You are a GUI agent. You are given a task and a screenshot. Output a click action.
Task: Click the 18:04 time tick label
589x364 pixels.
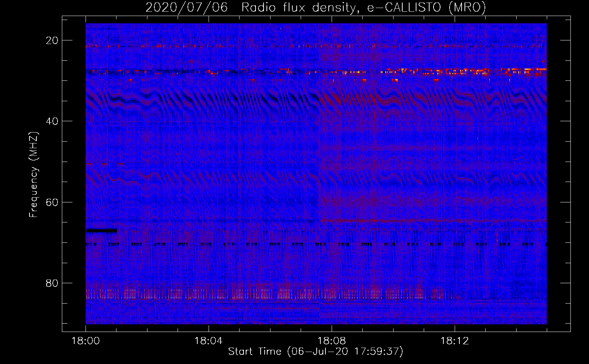click(x=209, y=341)
